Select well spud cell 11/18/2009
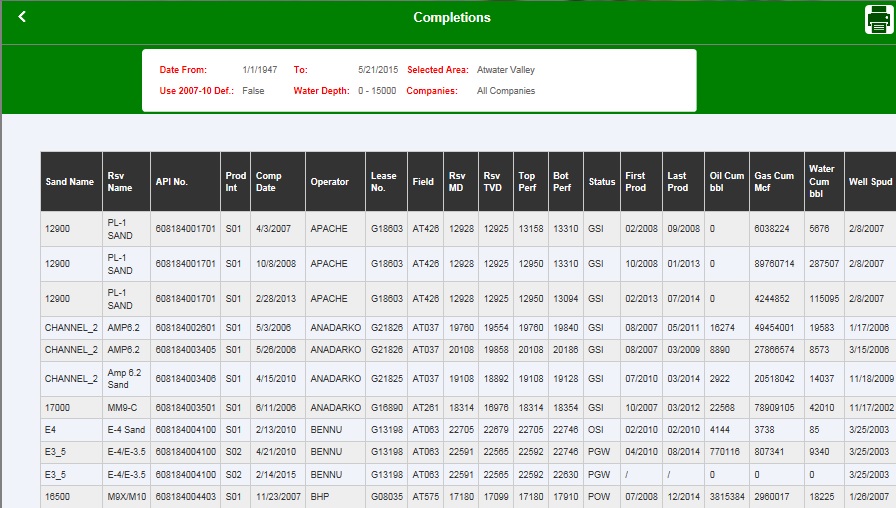Screen dimensions: 896x508 871,378
